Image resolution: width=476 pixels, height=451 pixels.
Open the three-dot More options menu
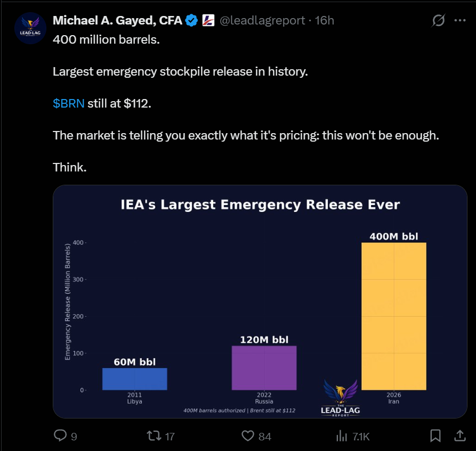coord(459,21)
